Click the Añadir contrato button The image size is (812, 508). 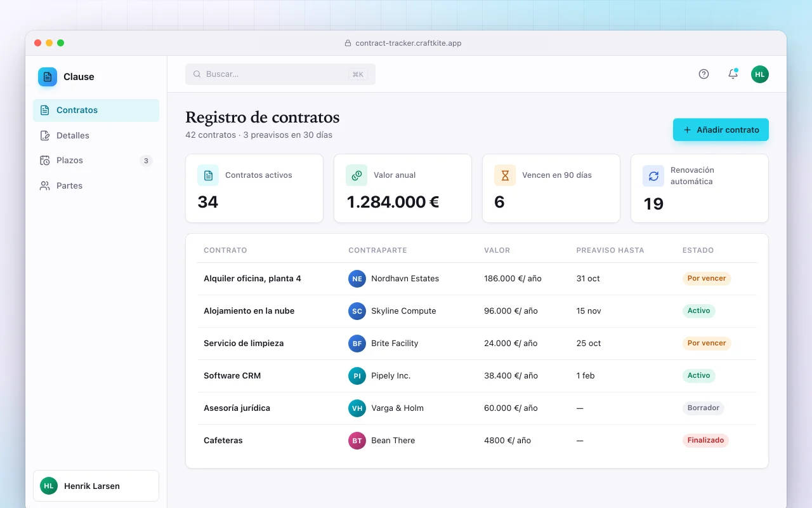(721, 130)
